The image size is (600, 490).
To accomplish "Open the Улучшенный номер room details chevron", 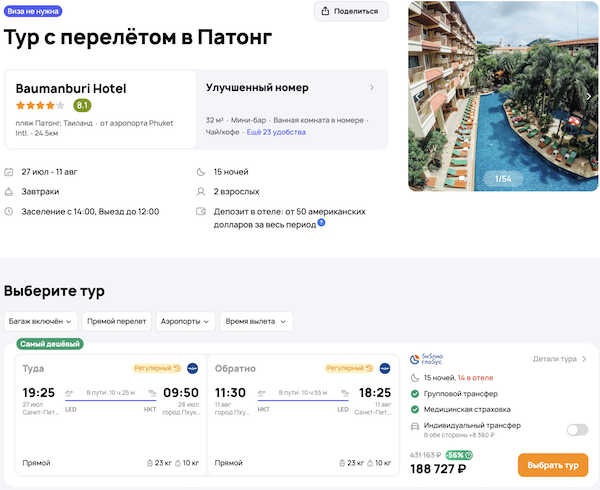I will tap(372, 88).
